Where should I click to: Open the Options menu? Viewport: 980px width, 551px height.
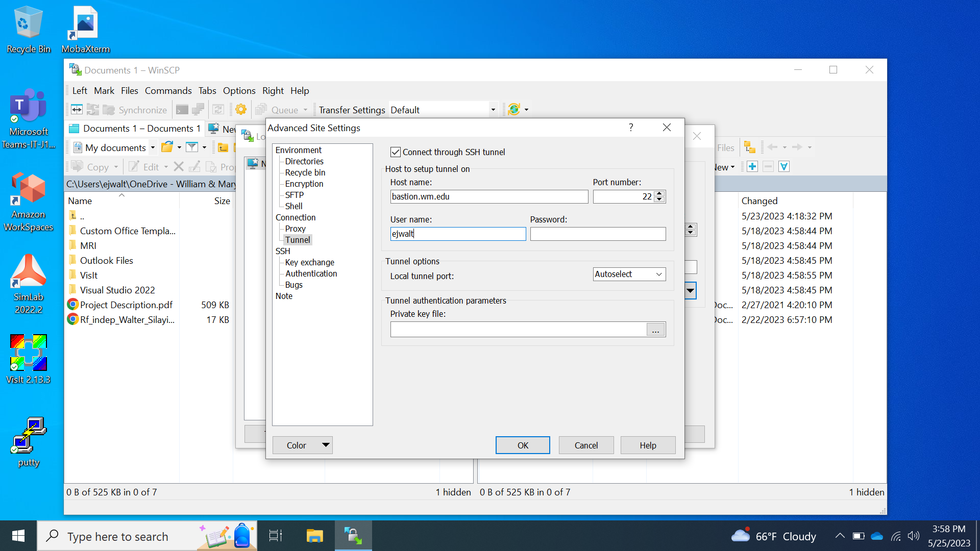click(239, 90)
